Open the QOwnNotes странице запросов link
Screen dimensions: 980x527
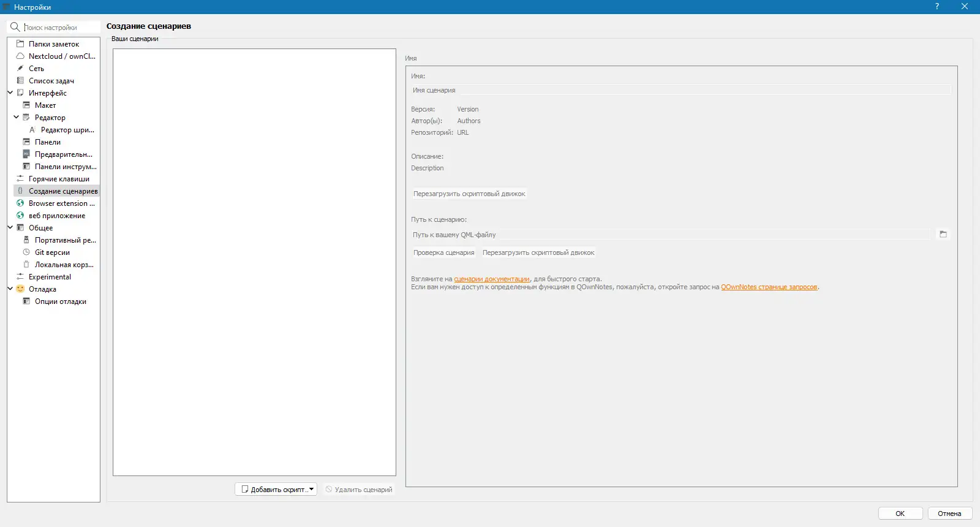[x=769, y=287]
